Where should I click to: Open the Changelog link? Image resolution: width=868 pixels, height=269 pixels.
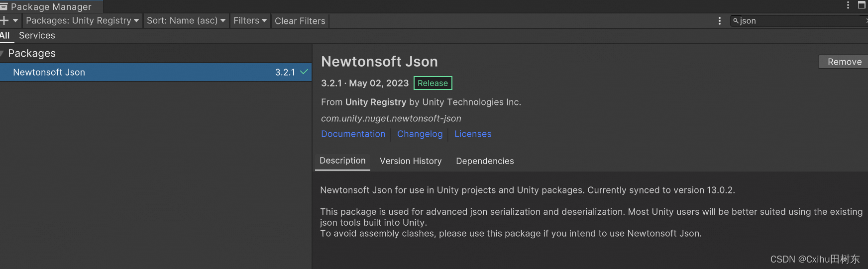[420, 134]
